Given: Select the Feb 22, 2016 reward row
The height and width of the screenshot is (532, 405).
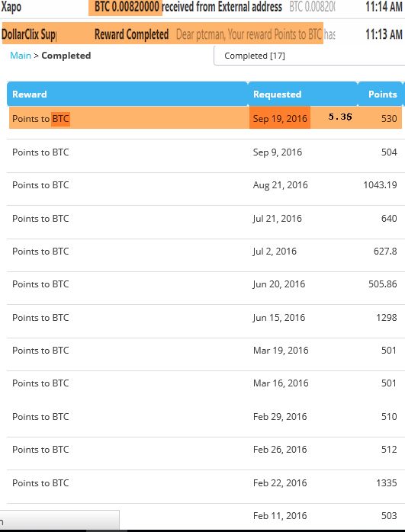Looking at the screenshot, I should point(205,482).
